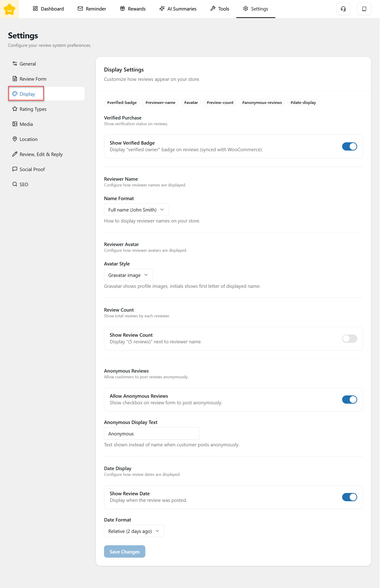Click the speech bubble icon beside Social Proof
380x588 pixels.
click(15, 169)
